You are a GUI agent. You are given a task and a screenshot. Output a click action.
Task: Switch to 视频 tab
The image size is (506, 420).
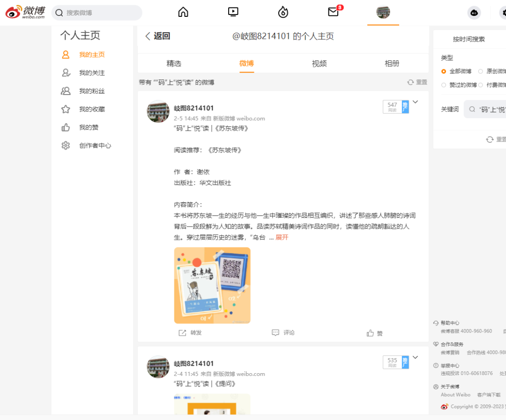tap(319, 64)
